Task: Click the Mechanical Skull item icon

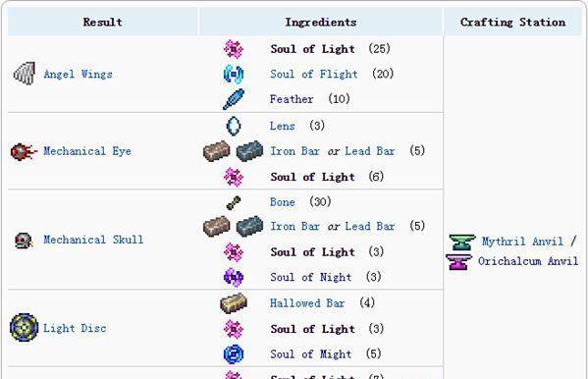Action: [x=24, y=241]
